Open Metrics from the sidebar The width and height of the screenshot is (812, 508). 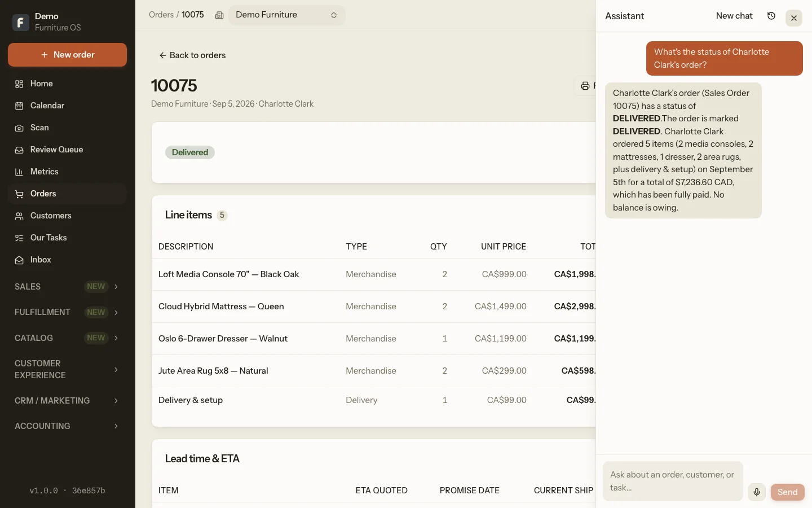[x=67, y=172]
